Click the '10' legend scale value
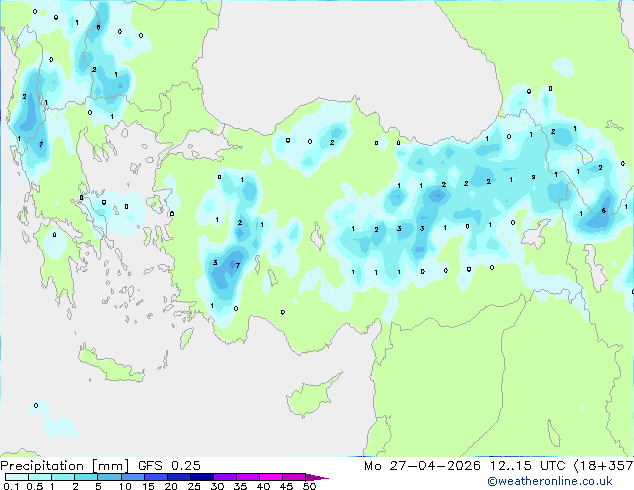 pos(125,486)
